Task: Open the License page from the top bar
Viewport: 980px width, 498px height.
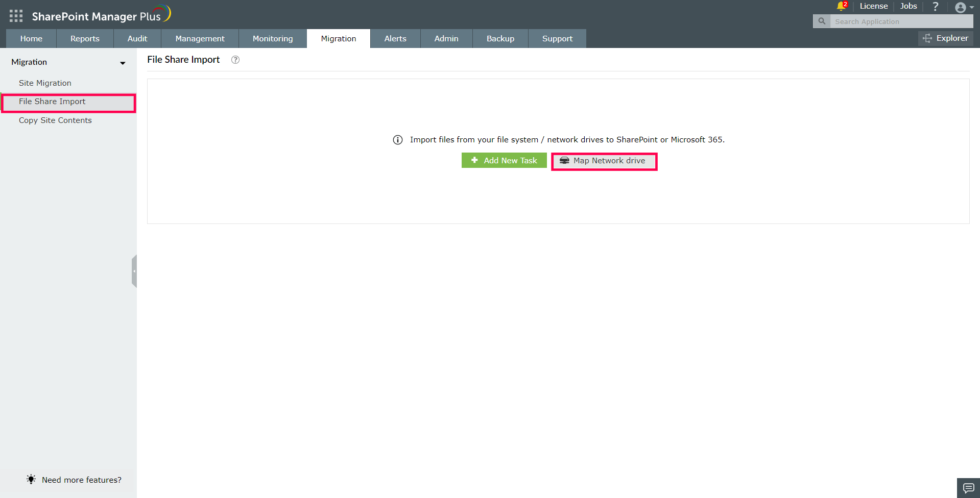Action: [873, 6]
